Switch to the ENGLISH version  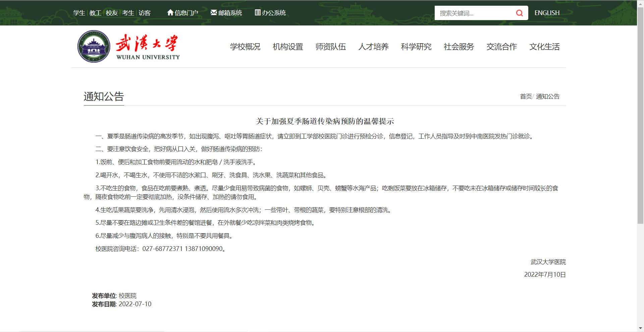[547, 13]
